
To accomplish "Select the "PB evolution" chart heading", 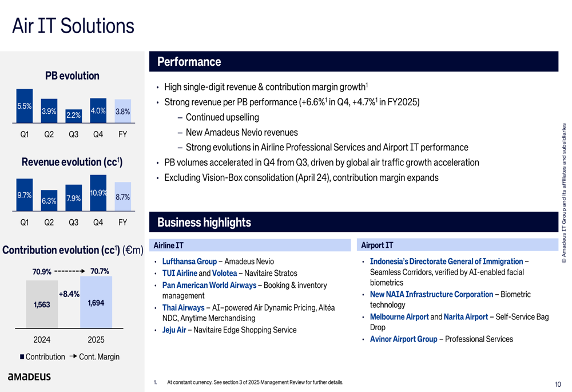I will (x=72, y=76).
